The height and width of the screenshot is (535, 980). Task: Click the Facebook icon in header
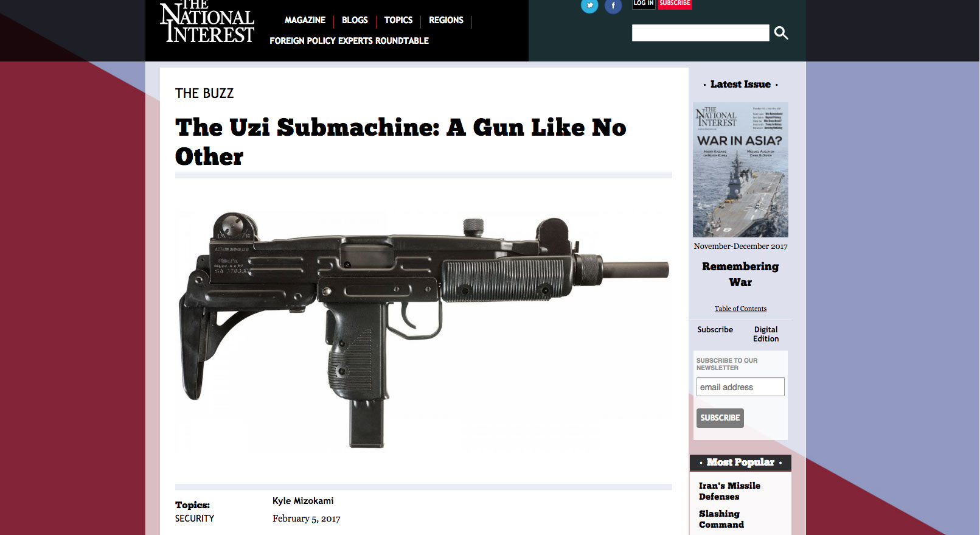click(x=613, y=5)
